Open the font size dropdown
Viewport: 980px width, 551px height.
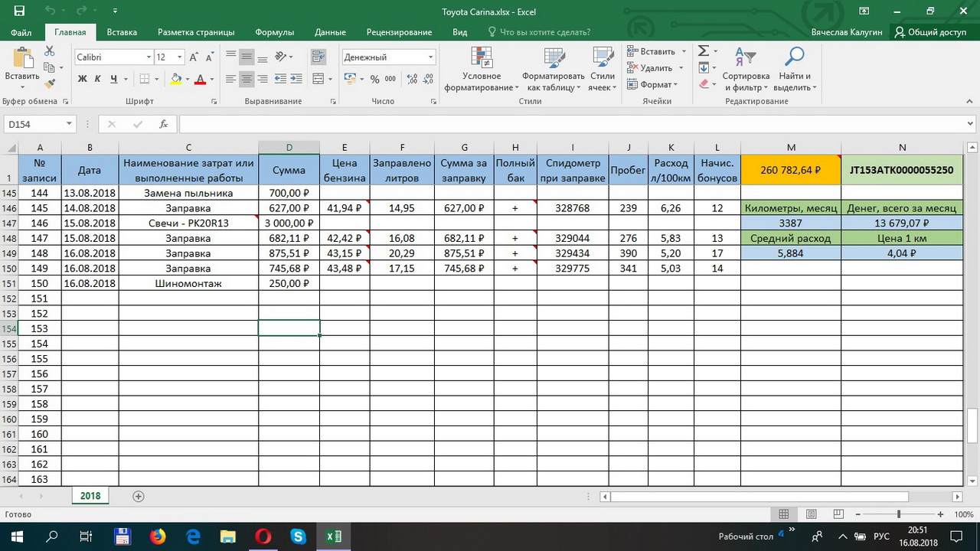(179, 57)
